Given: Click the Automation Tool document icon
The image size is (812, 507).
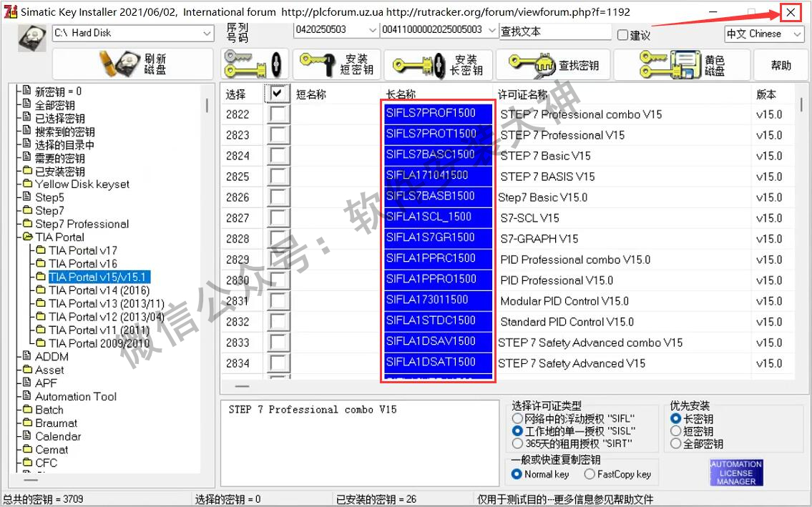Looking at the screenshot, I should click(27, 395).
